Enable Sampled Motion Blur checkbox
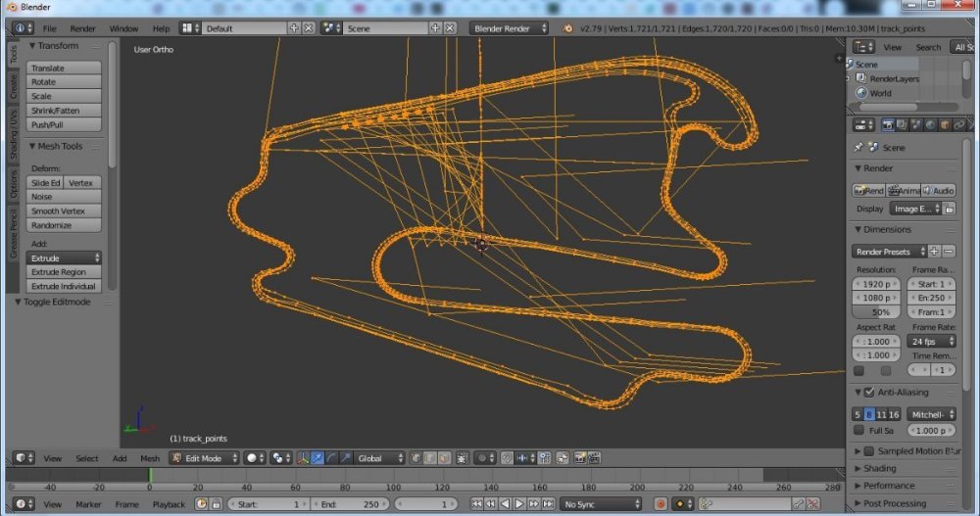The image size is (980, 516). point(868,451)
